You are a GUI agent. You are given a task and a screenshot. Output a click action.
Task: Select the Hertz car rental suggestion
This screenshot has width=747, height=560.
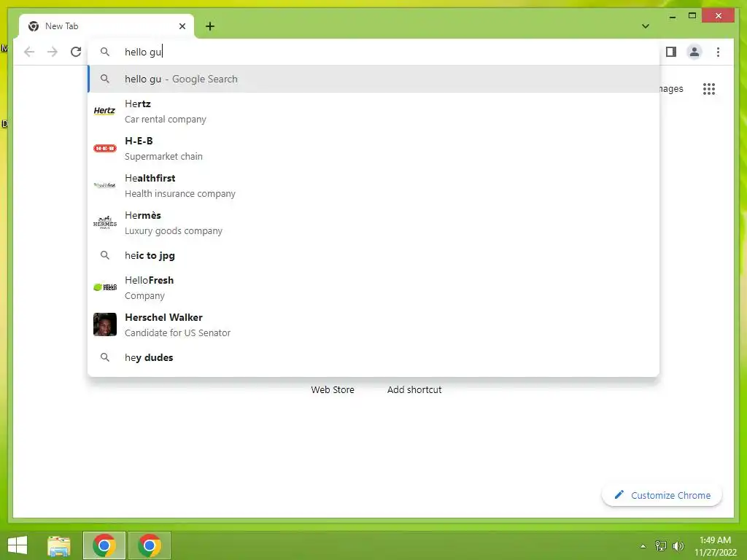[374, 112]
